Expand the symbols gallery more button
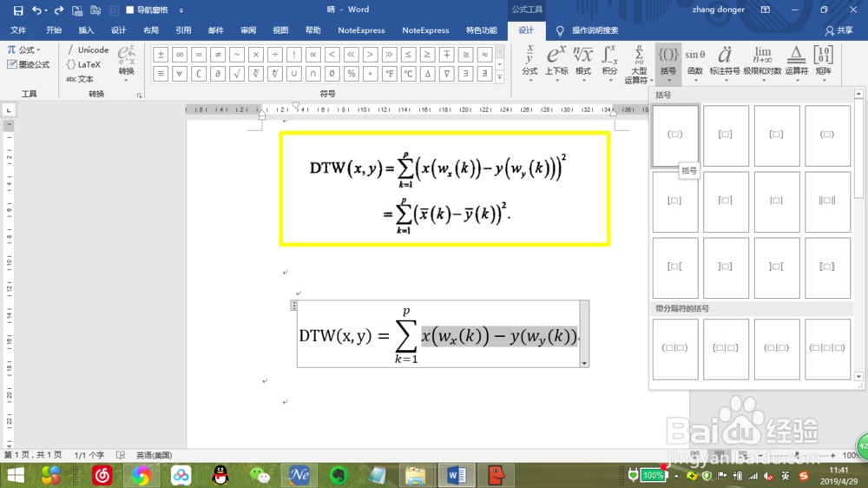 tap(500, 77)
